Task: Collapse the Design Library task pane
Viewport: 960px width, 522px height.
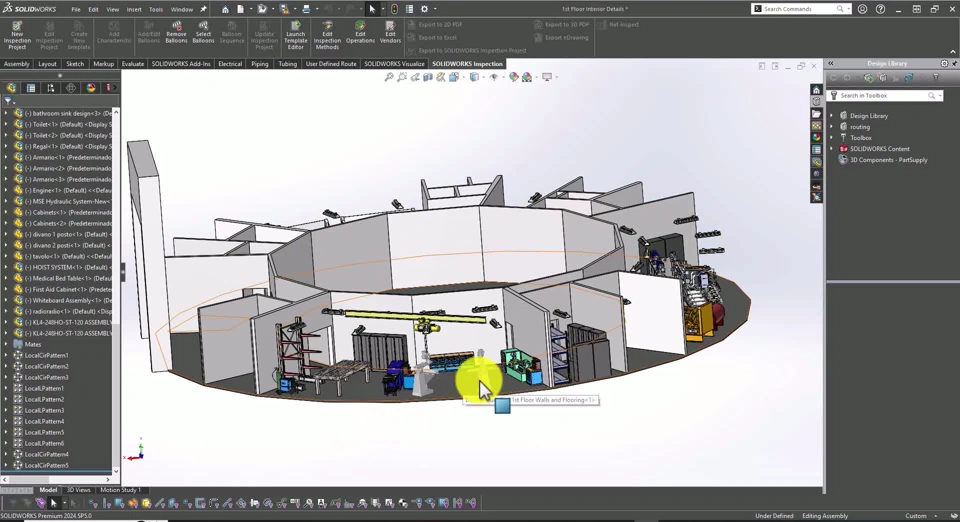Action: pyautogui.click(x=831, y=63)
